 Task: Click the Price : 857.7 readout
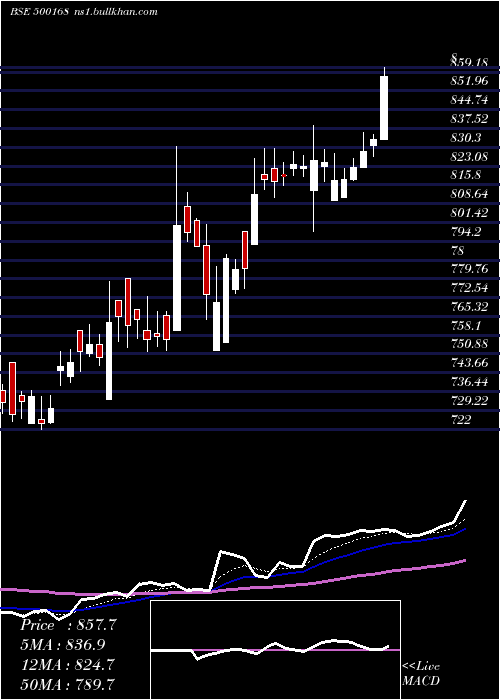click(68, 625)
